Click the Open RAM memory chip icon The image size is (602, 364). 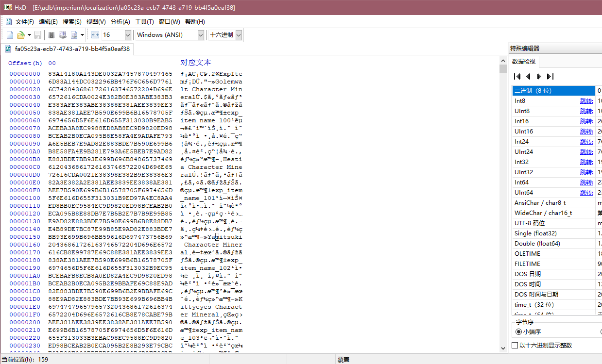point(52,35)
